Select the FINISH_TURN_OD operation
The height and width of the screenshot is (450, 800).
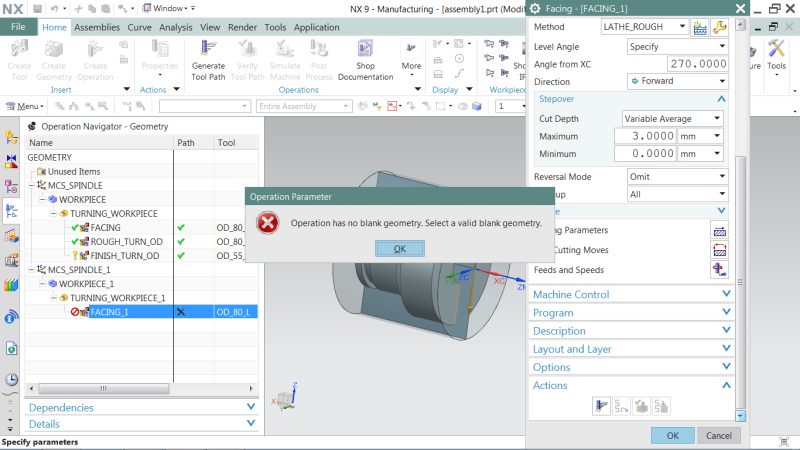[x=124, y=256]
